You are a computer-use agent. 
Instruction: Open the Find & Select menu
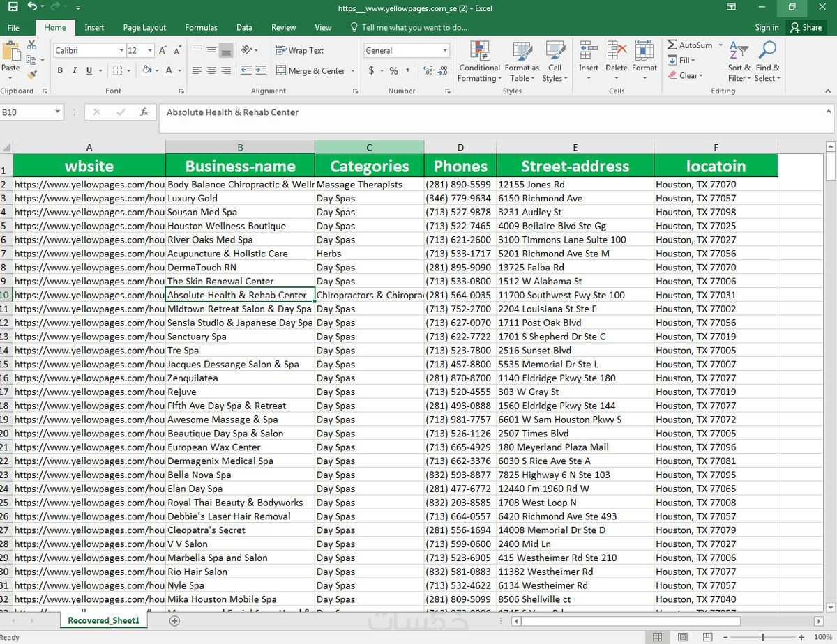point(767,62)
